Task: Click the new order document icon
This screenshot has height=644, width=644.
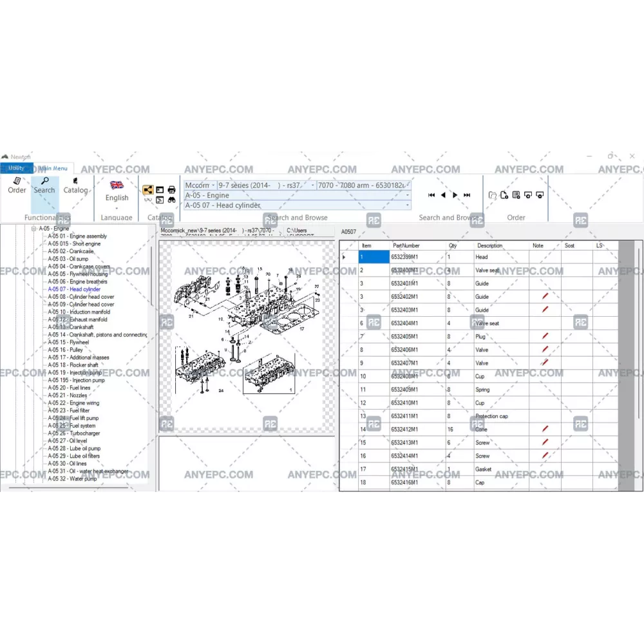Action: click(504, 195)
